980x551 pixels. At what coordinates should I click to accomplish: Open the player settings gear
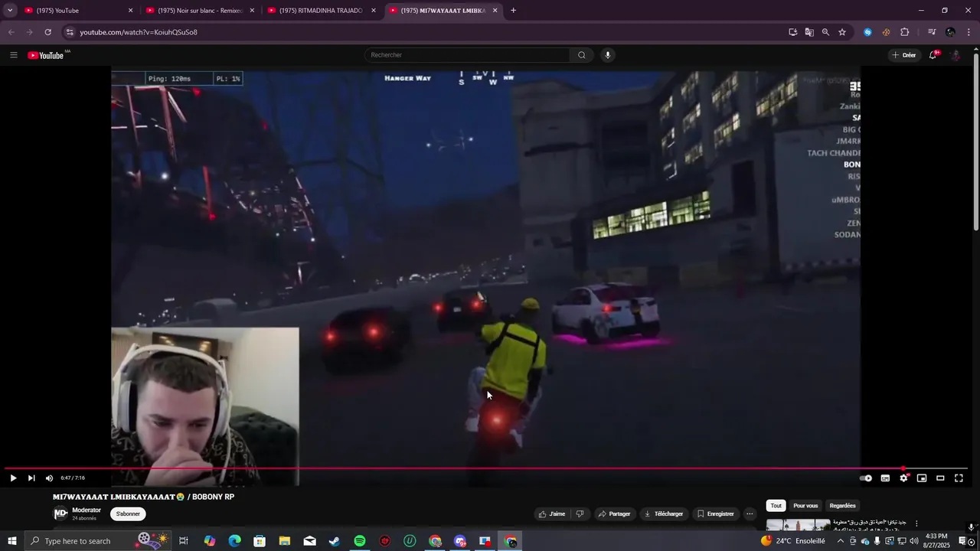(x=903, y=478)
